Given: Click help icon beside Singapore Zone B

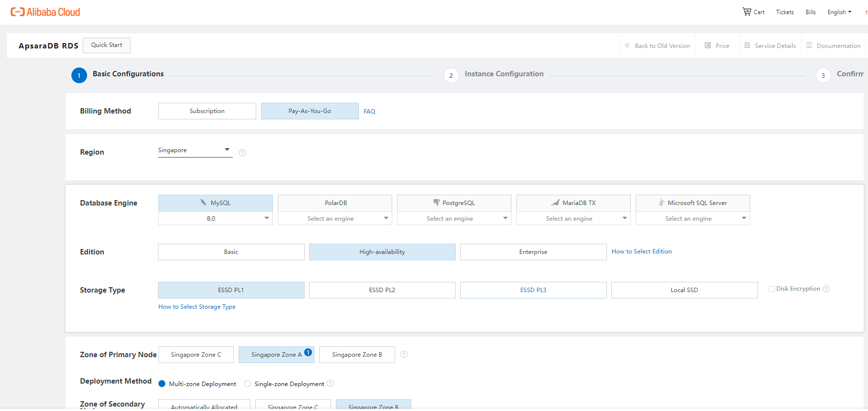Looking at the screenshot, I should 404,354.
